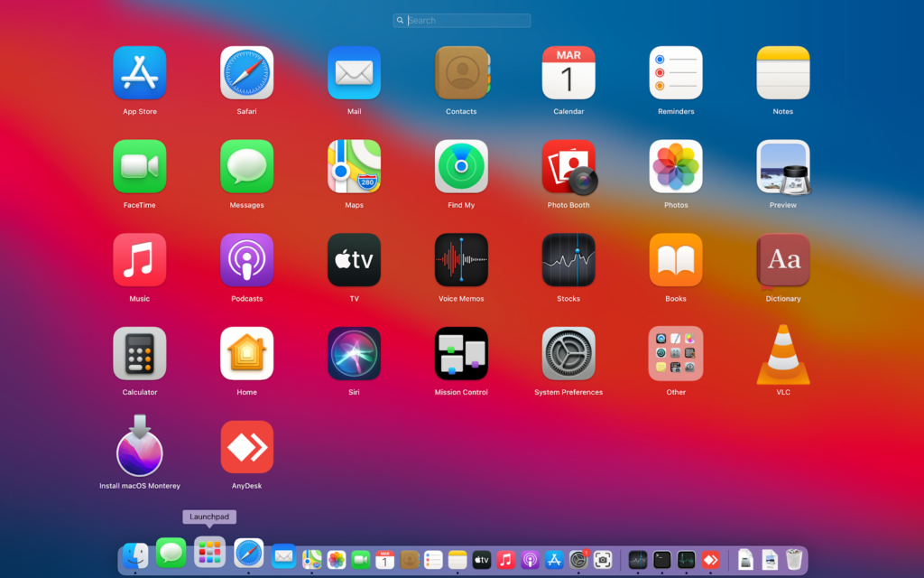Start the Siri app

point(354,354)
